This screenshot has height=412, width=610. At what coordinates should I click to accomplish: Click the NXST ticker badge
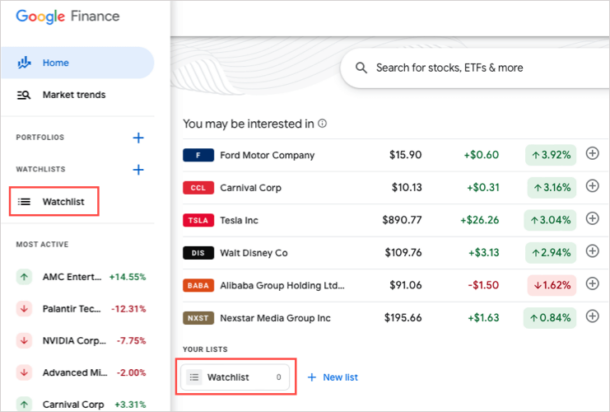coord(198,318)
